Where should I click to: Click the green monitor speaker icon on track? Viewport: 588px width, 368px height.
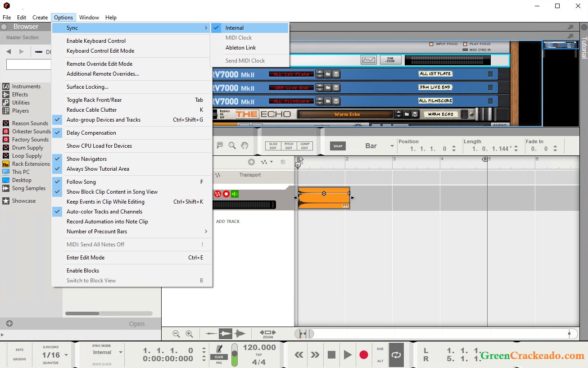click(x=235, y=194)
